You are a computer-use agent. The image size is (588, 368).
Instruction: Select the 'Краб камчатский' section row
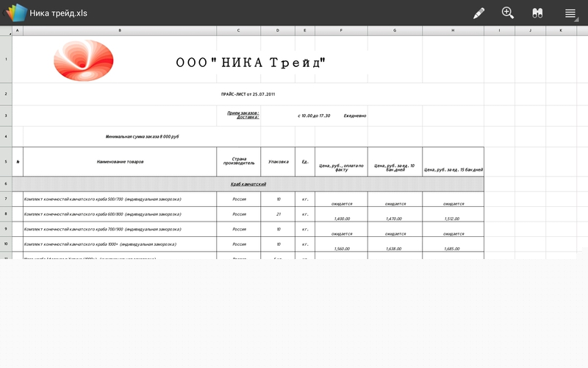click(248, 184)
